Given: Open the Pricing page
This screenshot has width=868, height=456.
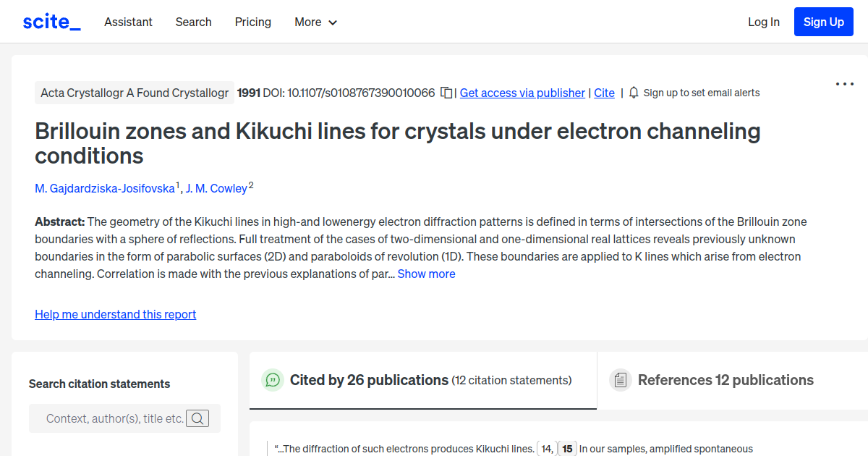Looking at the screenshot, I should (x=252, y=22).
